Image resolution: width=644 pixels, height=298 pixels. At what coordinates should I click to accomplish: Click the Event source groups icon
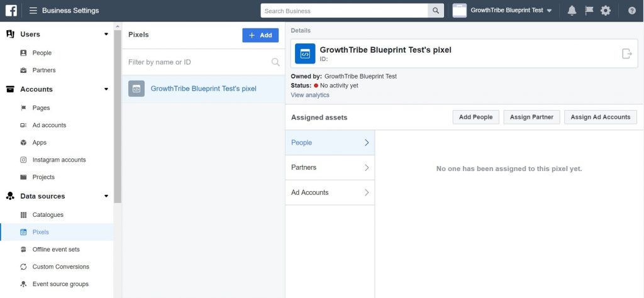click(x=23, y=284)
